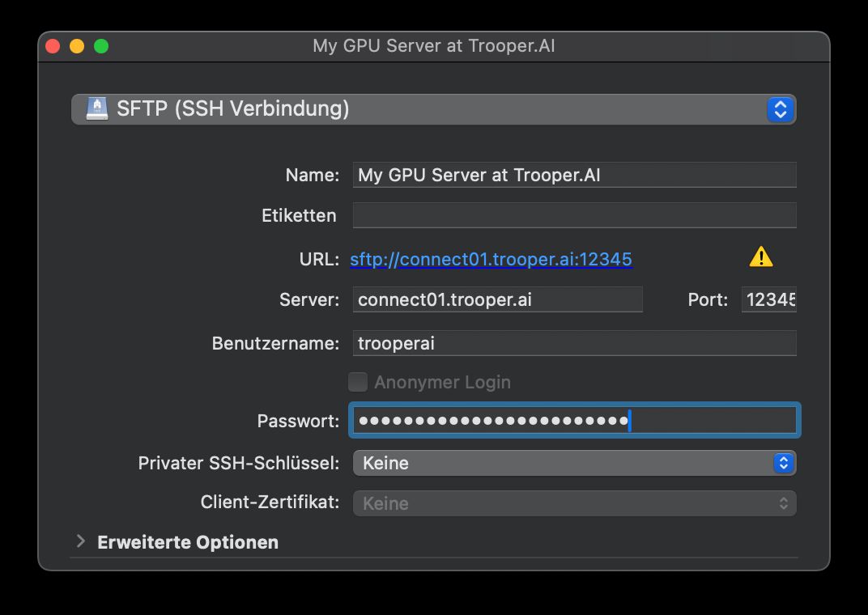
Task: Click the Passwort label
Action: click(298, 421)
